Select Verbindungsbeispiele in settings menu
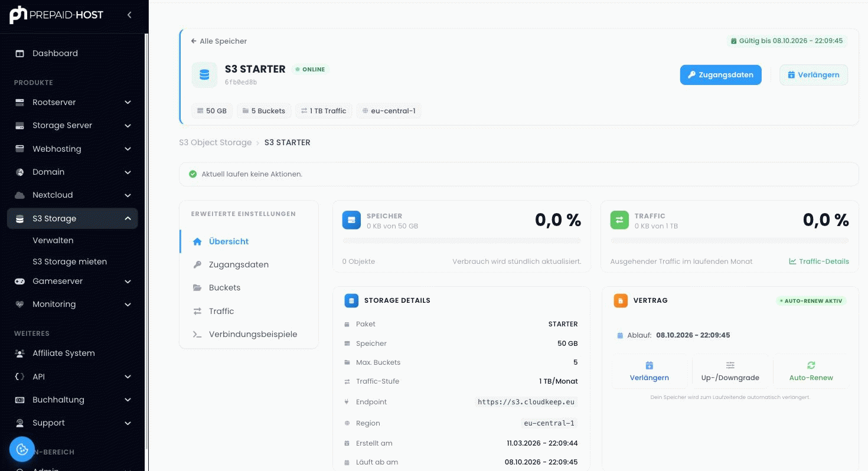 249,334
